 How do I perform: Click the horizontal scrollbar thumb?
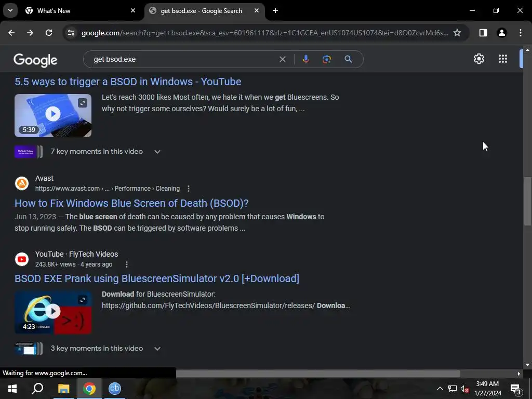(318, 374)
